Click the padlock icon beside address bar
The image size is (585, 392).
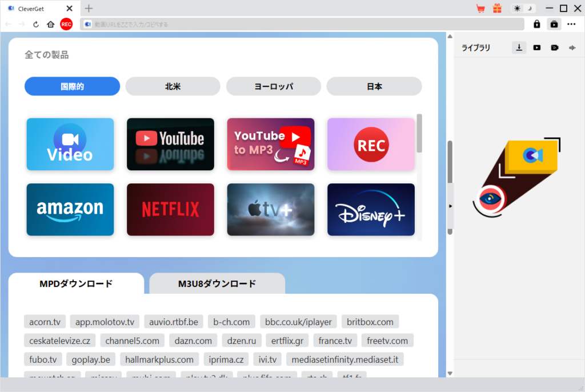point(536,24)
